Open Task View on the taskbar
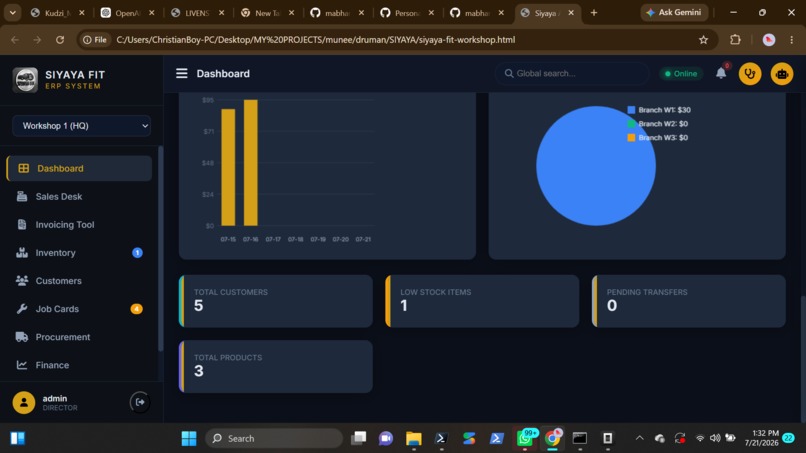Screen dimensions: 806x453 tap(358, 438)
